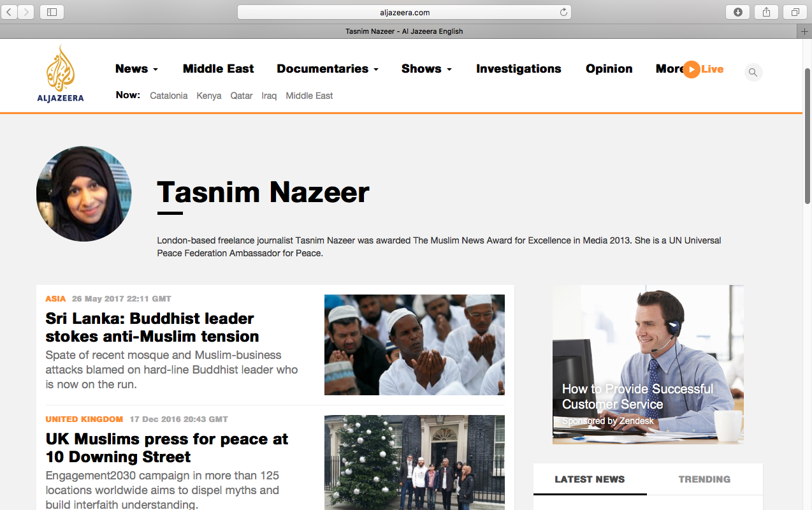
Task: Play the Live stream button
Action: click(703, 69)
